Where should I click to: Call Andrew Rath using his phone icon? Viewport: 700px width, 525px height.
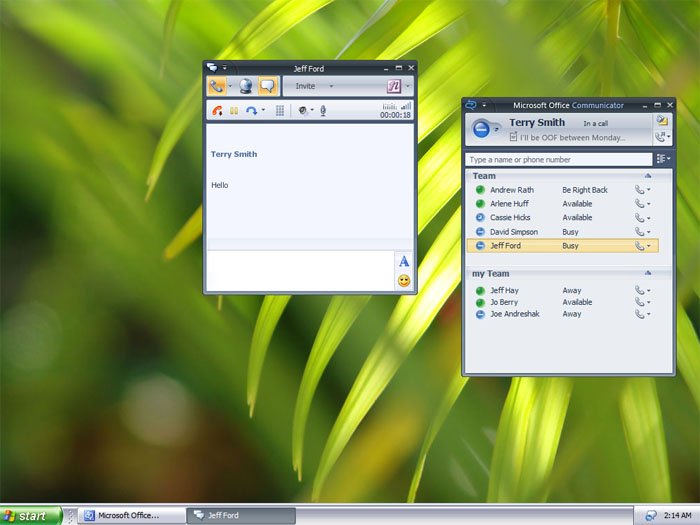pos(640,190)
